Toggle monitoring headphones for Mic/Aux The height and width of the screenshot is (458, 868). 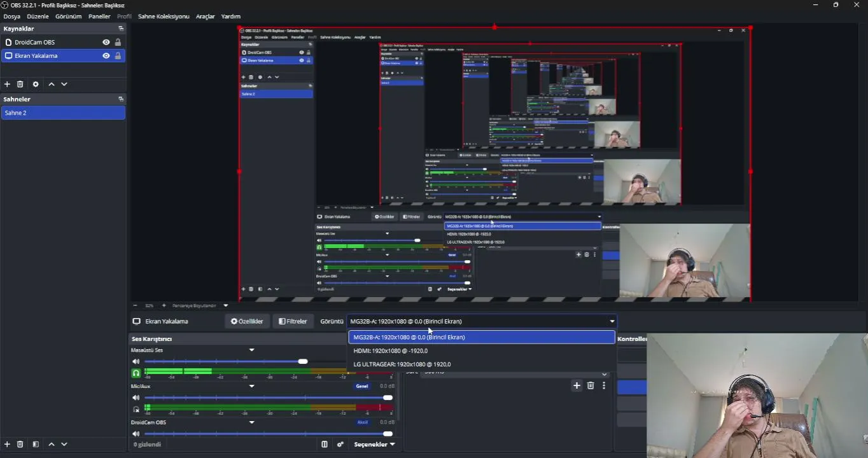[136, 409]
